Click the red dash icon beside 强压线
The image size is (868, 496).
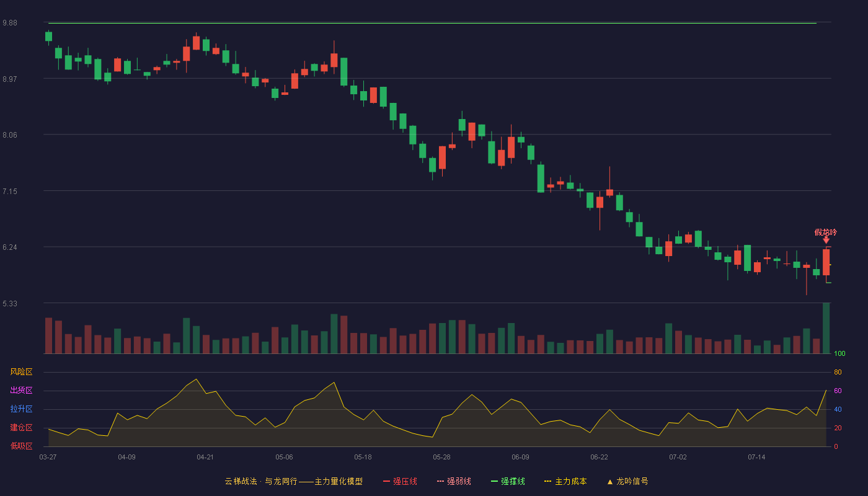(386, 482)
